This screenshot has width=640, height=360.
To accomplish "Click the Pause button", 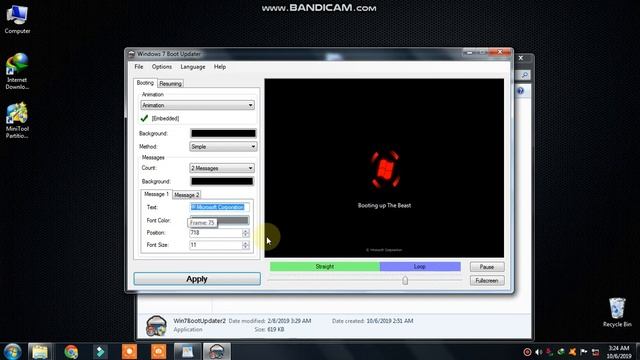I will [487, 267].
